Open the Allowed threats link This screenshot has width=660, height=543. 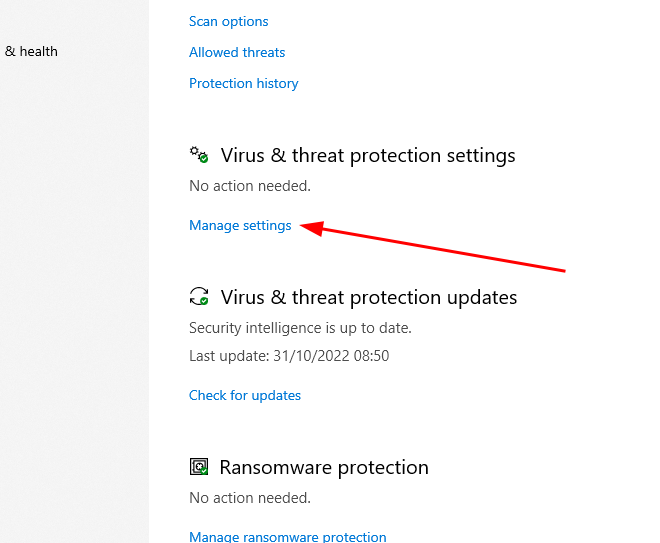[x=237, y=52]
